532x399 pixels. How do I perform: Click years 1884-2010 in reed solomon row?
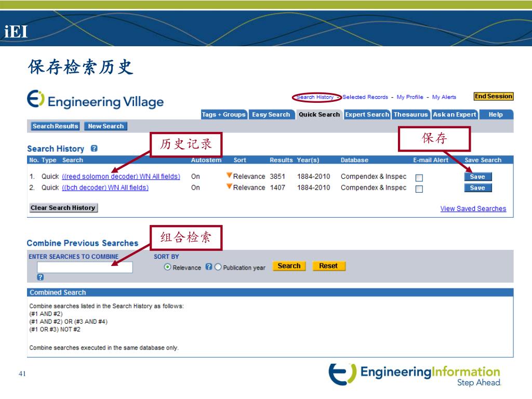313,177
